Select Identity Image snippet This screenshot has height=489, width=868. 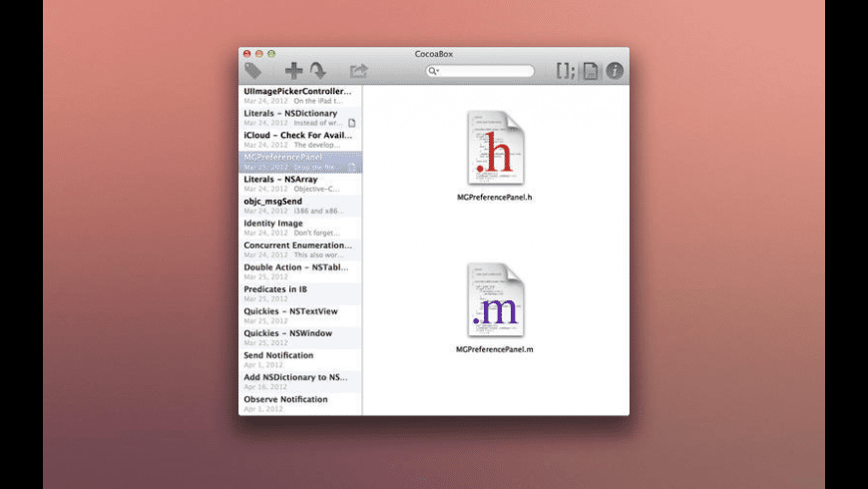(300, 228)
